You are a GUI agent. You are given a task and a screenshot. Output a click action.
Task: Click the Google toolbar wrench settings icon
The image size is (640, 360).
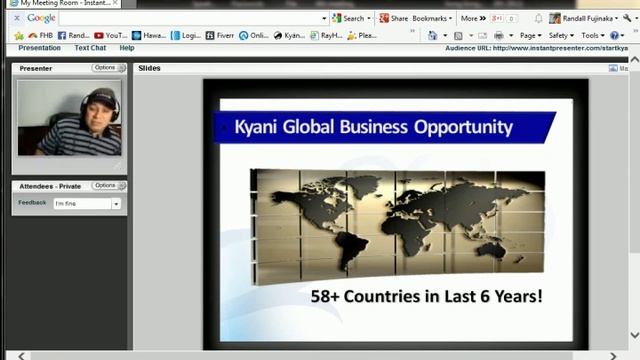click(x=627, y=18)
